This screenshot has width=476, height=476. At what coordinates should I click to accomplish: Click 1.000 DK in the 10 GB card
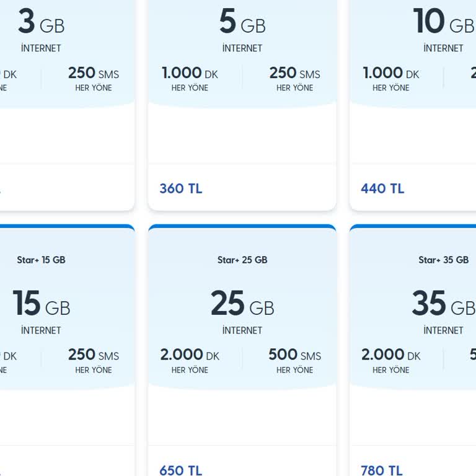tap(391, 74)
